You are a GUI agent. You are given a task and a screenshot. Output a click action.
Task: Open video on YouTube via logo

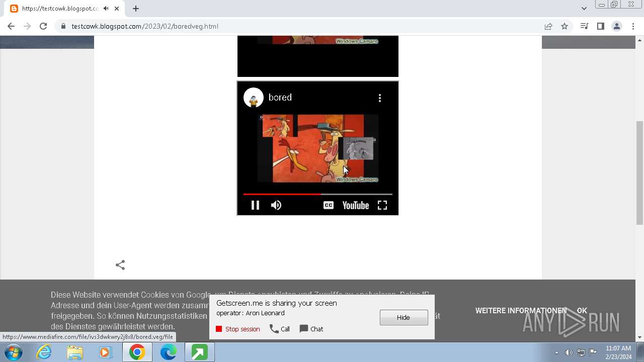tap(356, 205)
